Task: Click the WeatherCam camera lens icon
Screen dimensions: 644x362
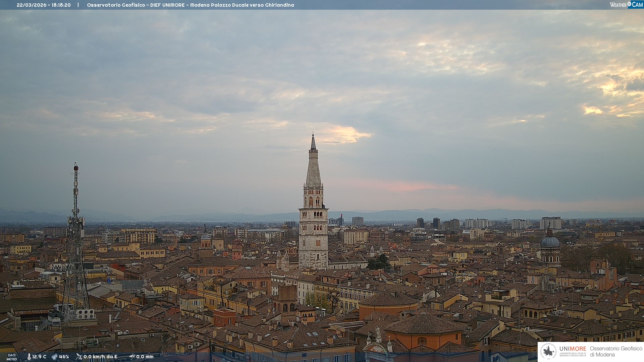Action: click(x=629, y=4)
